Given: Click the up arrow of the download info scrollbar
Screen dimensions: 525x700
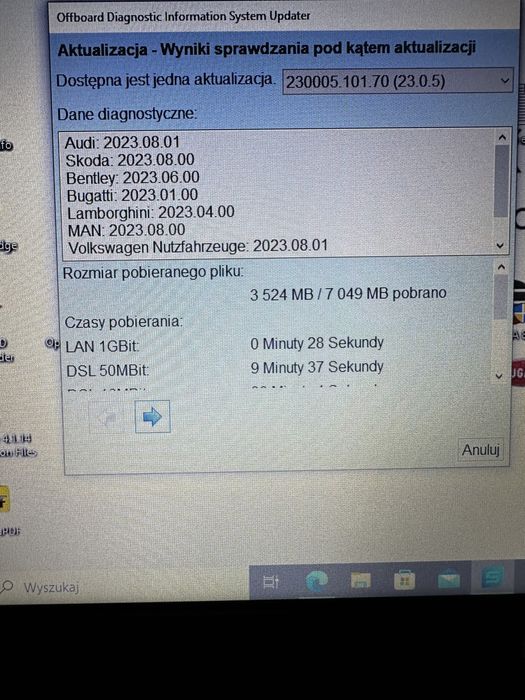Looking at the screenshot, I should click(501, 267).
